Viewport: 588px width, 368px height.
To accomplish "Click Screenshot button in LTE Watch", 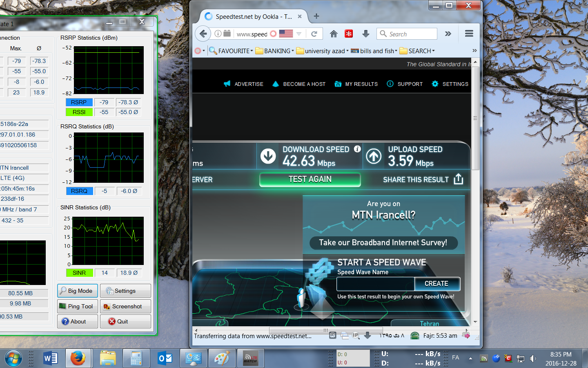I will (x=125, y=306).
